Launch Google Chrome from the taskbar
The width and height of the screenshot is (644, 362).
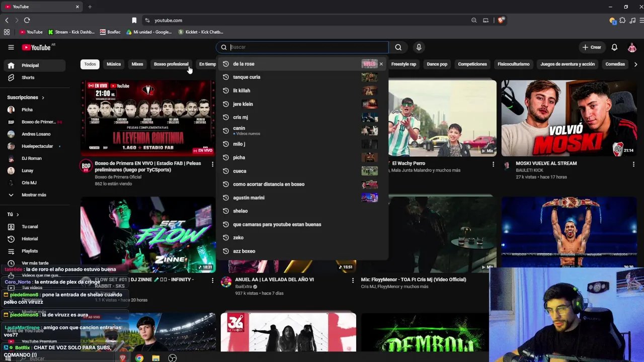click(139, 358)
